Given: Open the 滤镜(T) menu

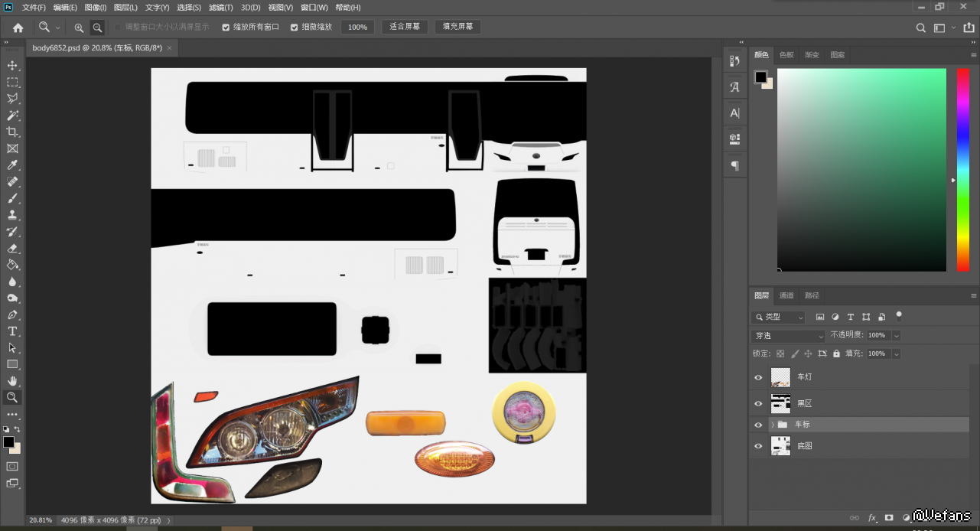Looking at the screenshot, I should point(221,8).
